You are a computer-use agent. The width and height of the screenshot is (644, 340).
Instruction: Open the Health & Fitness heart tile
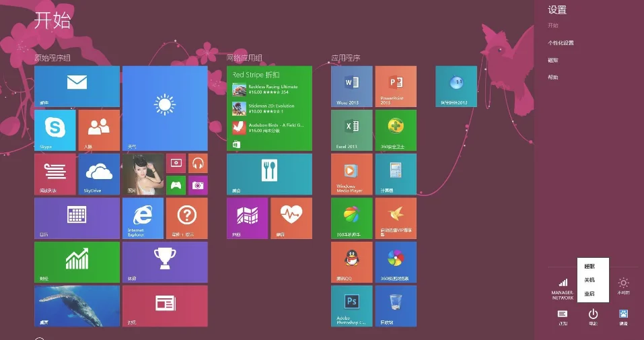pos(291,218)
